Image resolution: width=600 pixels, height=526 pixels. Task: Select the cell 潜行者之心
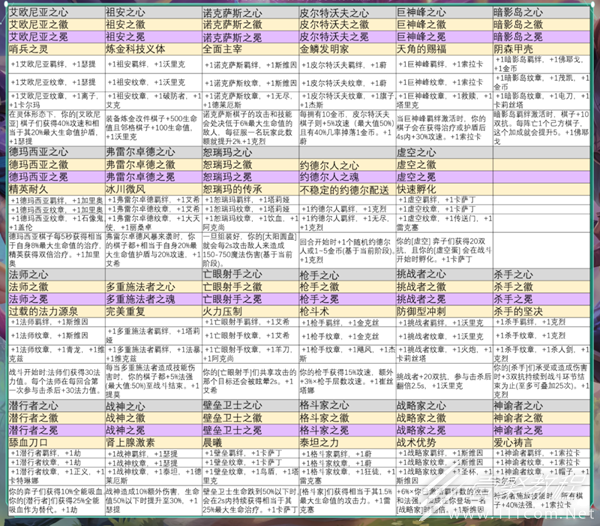pos(57,406)
